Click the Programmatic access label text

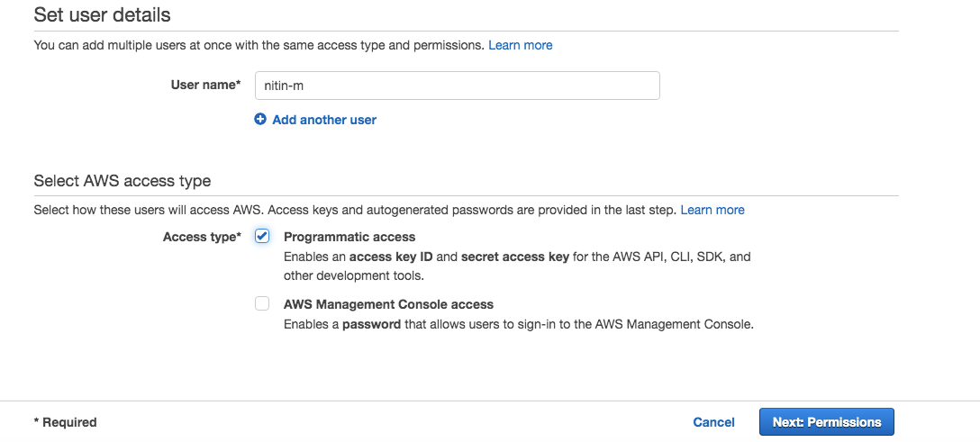349,237
